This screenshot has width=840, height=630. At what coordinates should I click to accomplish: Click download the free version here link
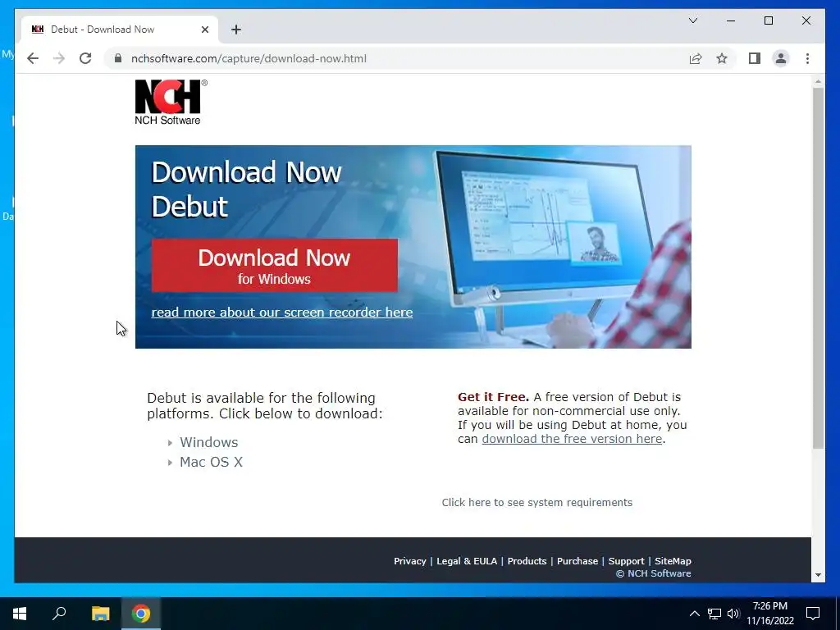point(572,439)
